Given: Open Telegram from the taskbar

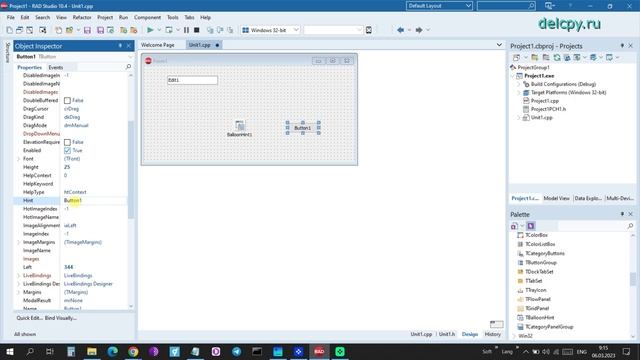Looking at the screenshot, I should pyautogui.click(x=236, y=351).
